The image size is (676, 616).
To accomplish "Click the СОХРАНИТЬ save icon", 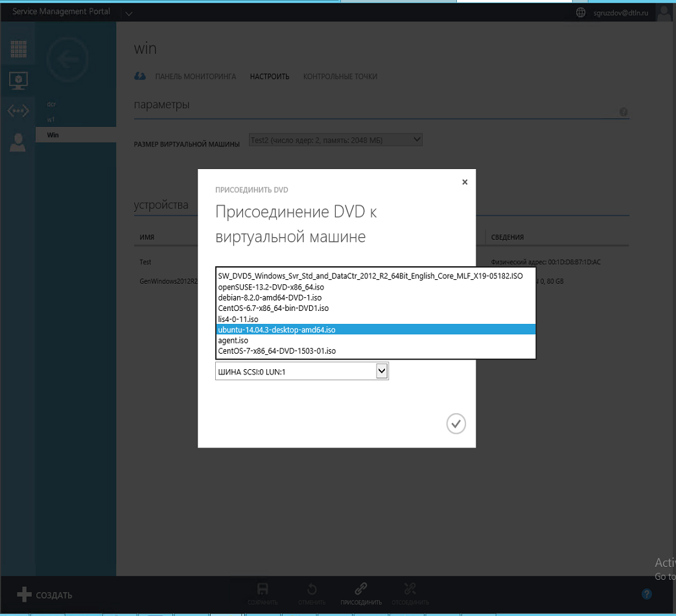I will [x=262, y=588].
